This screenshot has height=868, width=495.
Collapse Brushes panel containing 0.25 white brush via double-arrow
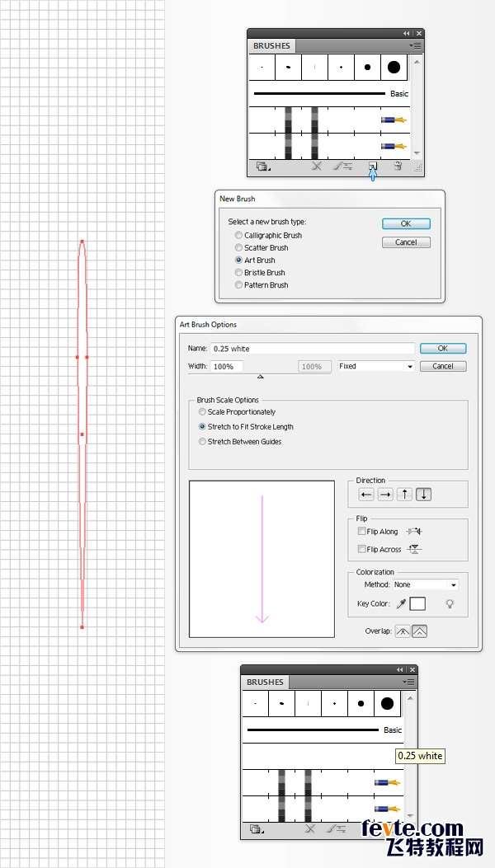click(x=399, y=669)
